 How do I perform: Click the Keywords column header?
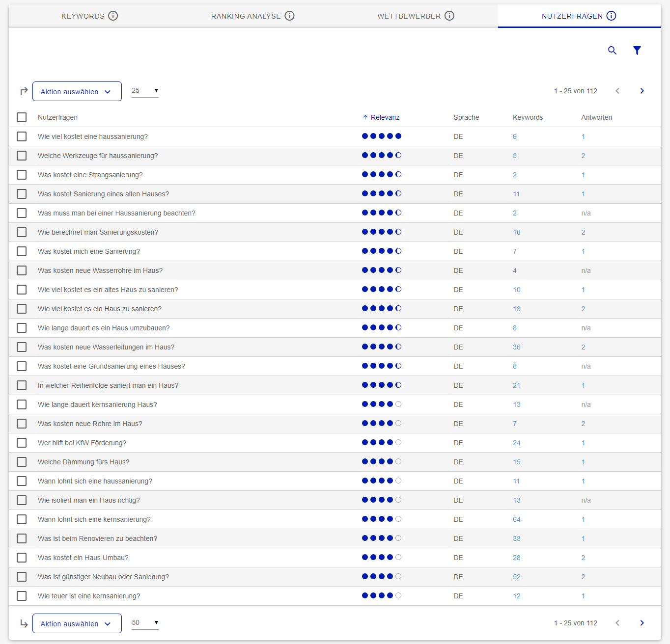[x=528, y=117]
